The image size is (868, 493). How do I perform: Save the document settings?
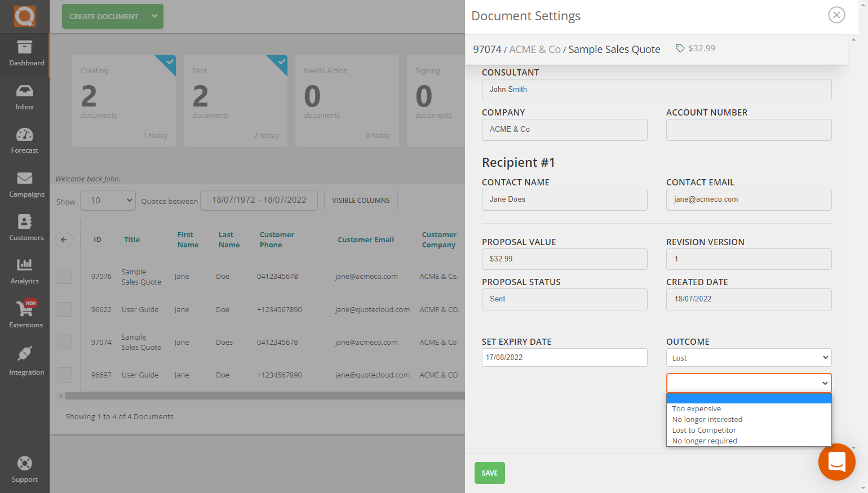click(489, 473)
